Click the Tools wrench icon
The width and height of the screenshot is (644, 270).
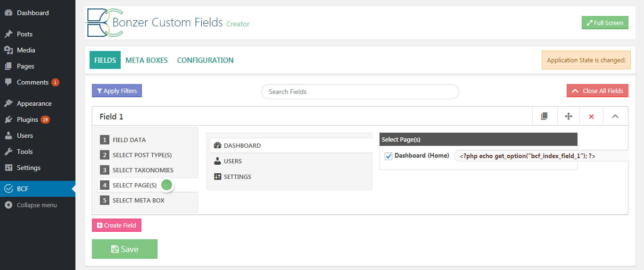8,152
